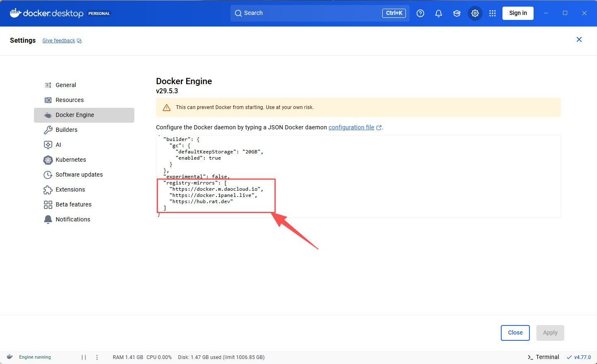The image size is (597, 364).
Task: Close the Settings panel with the X
Action: tap(579, 39)
